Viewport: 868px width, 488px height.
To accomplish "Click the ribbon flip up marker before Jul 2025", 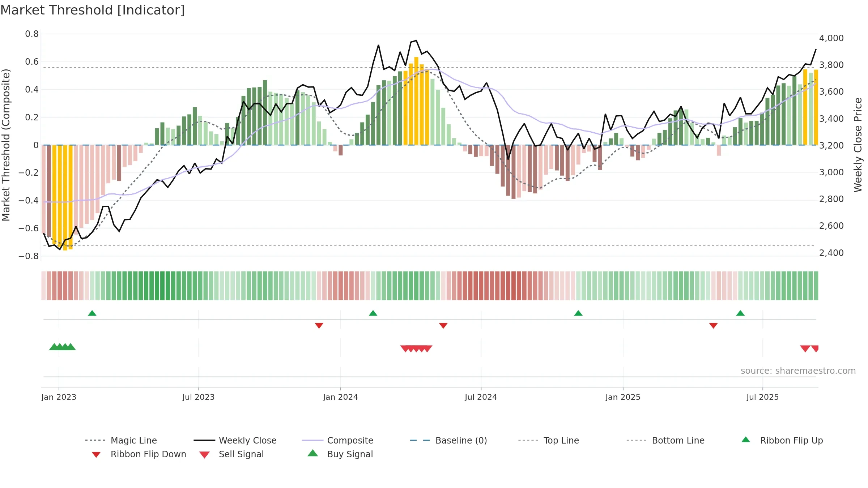I will pyautogui.click(x=740, y=313).
